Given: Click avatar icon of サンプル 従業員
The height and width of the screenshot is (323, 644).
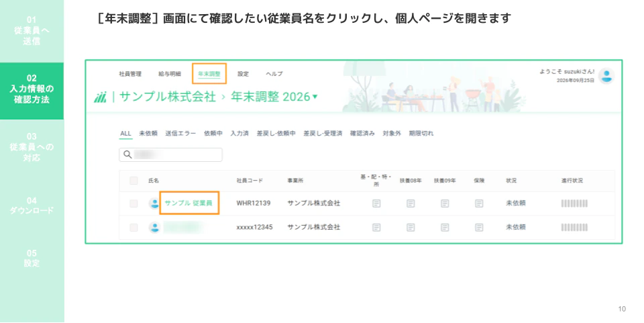Looking at the screenshot, I should 154,203.
